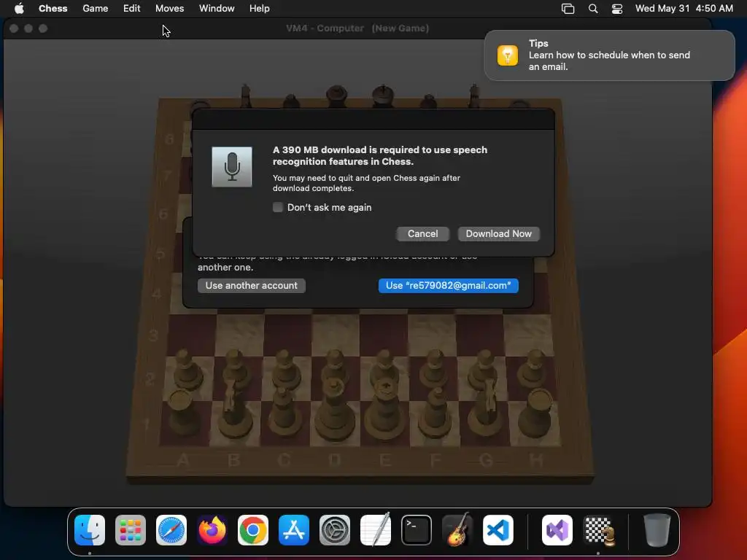Use the re579082@gmail.com account
This screenshot has width=747, height=560.
coord(449,286)
